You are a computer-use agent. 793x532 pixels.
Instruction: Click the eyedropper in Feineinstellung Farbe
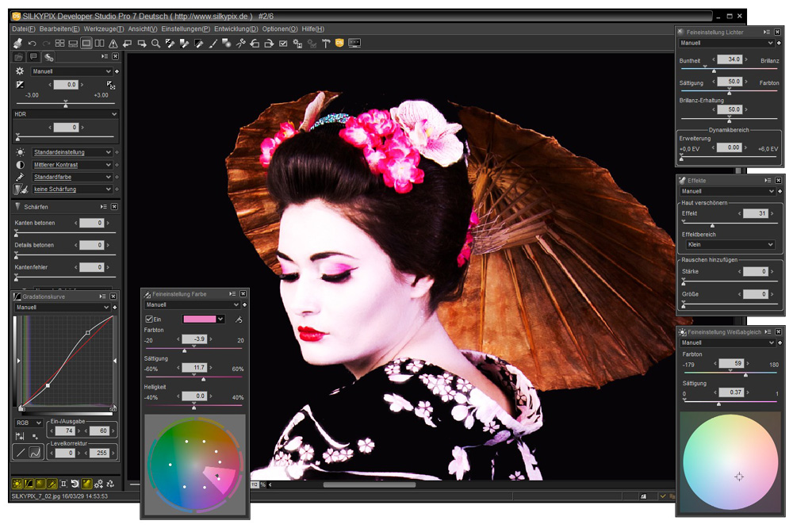tap(238, 320)
